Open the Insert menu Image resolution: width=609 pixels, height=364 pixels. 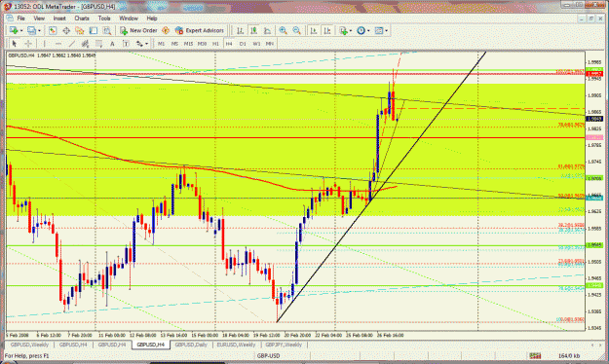(59, 18)
